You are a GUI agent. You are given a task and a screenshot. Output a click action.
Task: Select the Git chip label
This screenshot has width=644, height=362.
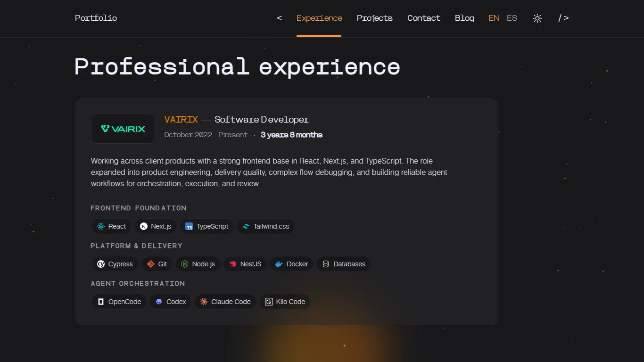[163, 264]
